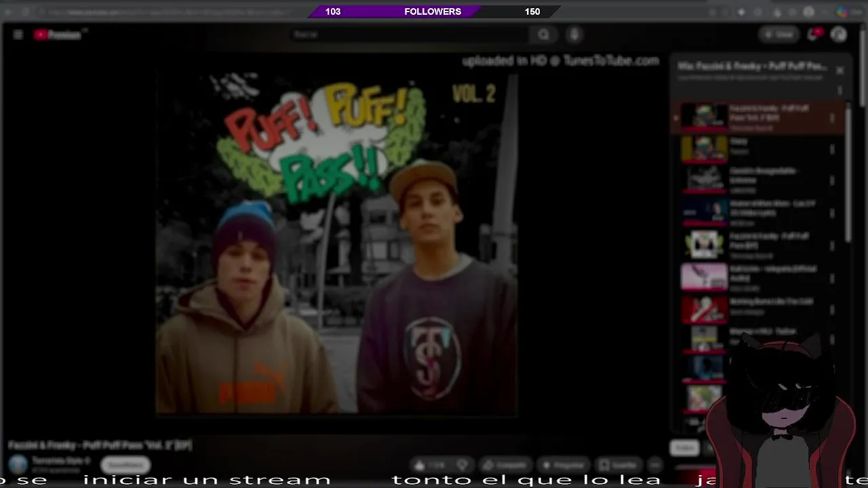868x488 pixels.
Task: Click the browser profile icon in toolbar
Action: coord(809,12)
